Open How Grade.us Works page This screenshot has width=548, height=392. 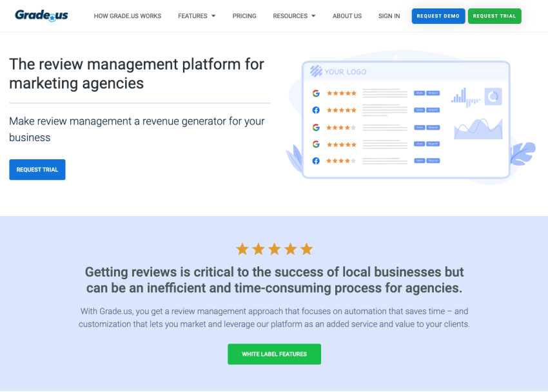[x=128, y=16]
